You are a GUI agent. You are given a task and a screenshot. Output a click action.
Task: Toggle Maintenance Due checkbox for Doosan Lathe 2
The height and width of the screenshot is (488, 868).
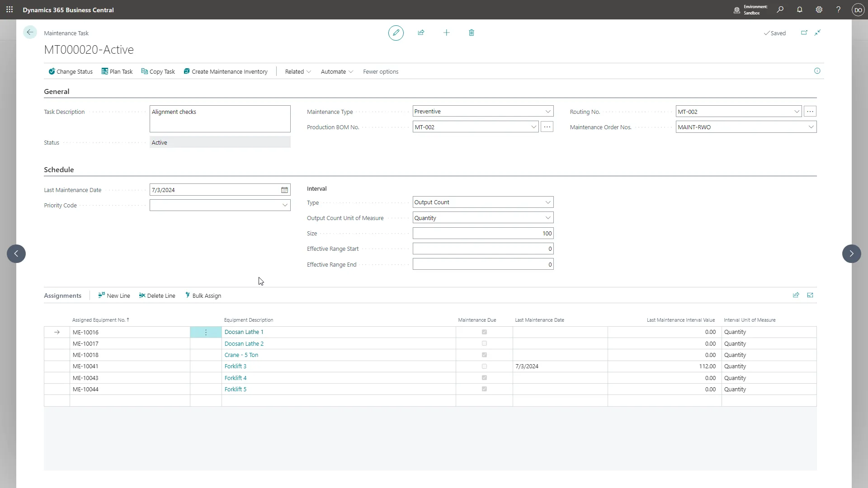pyautogui.click(x=484, y=343)
